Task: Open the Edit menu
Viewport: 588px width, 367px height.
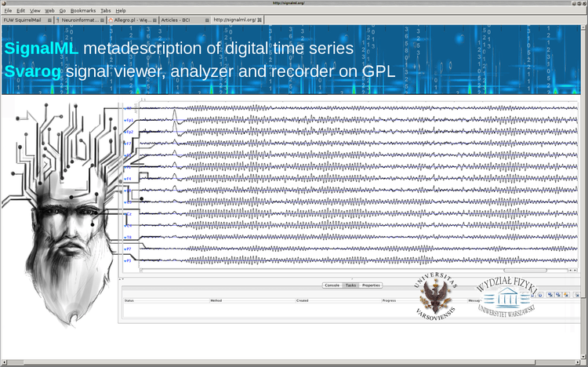Action: (20, 10)
